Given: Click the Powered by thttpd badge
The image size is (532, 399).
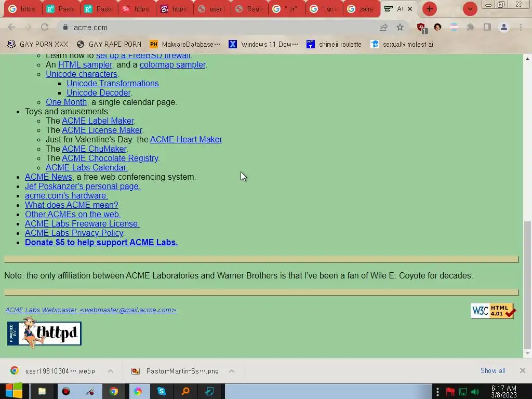Looking at the screenshot, I should 44,333.
